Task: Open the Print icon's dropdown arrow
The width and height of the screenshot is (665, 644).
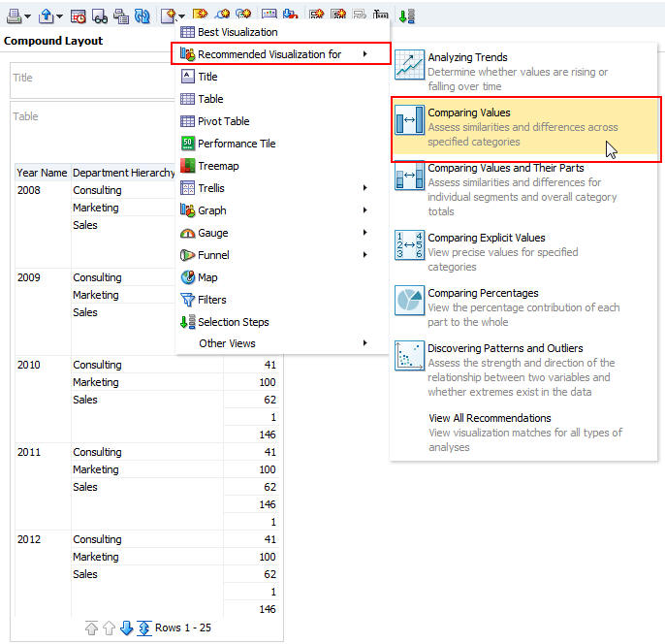Action: (x=27, y=16)
